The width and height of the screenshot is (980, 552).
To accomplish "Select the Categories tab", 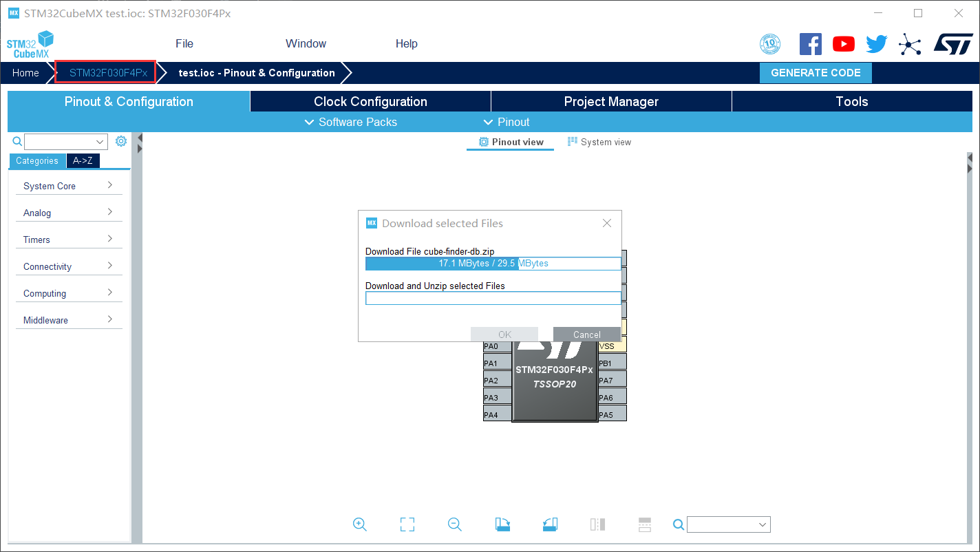I will [x=37, y=160].
